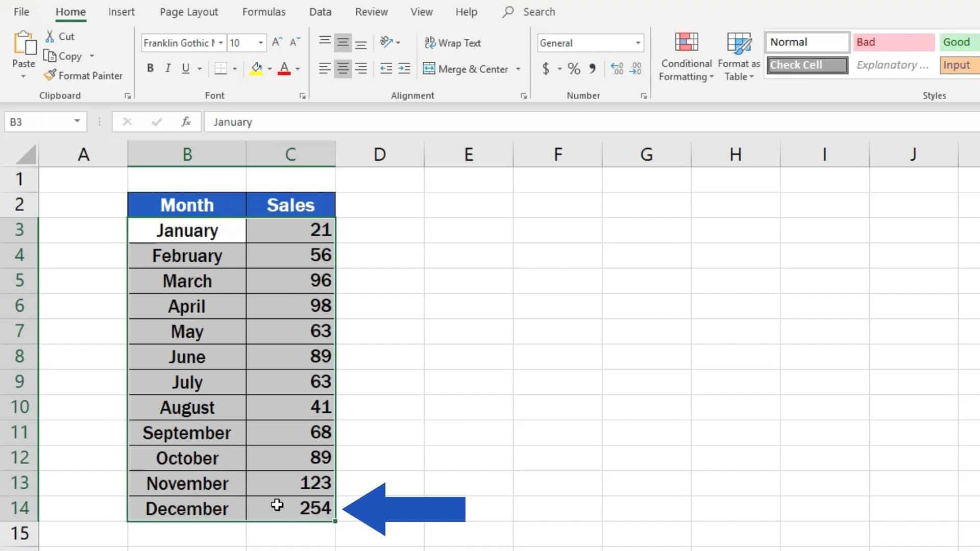Open Conditional Formatting options
The height and width of the screenshot is (551, 980).
[685, 56]
